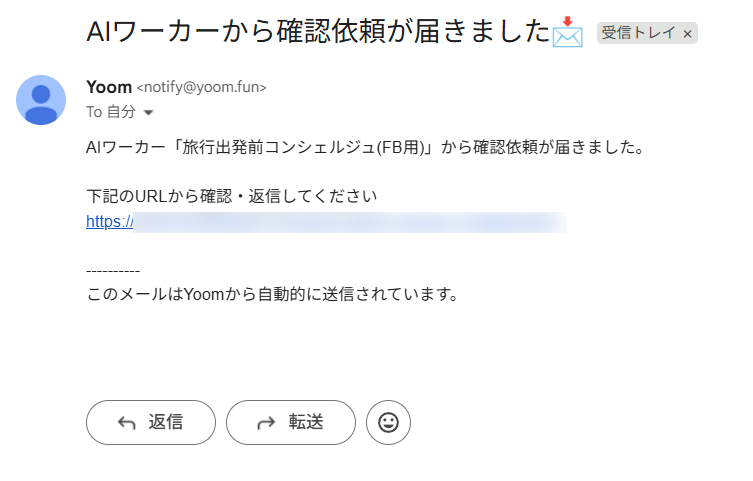Click the To 自分 recipient text
Image resolution: width=753 pixels, height=481 pixels.
(111, 112)
